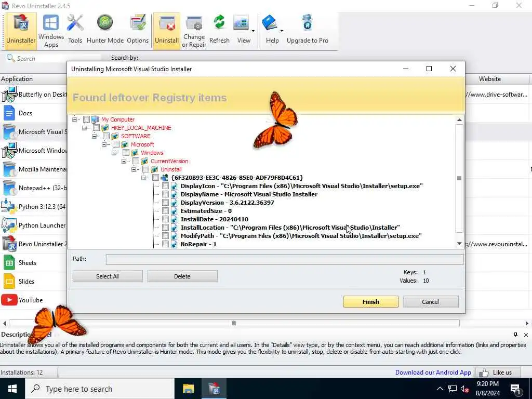Select the YouTube application icon
Viewport: 532px width, 399px height.
tap(9, 300)
